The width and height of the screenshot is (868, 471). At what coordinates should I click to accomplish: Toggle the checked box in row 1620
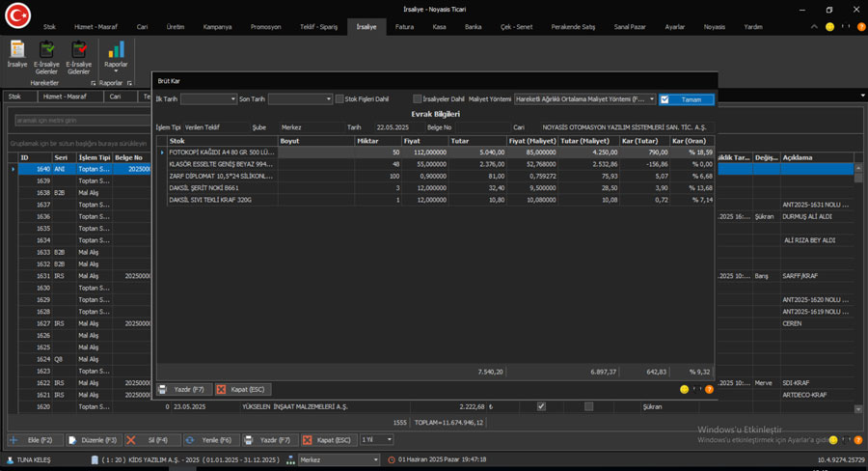click(541, 406)
